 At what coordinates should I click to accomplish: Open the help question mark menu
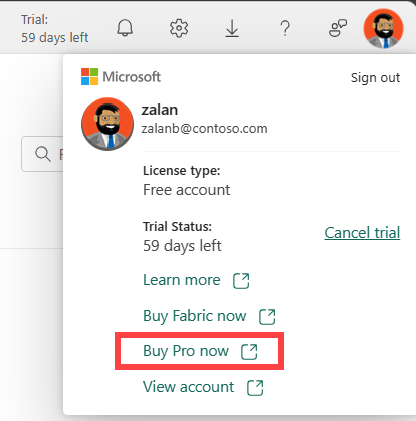tap(285, 28)
